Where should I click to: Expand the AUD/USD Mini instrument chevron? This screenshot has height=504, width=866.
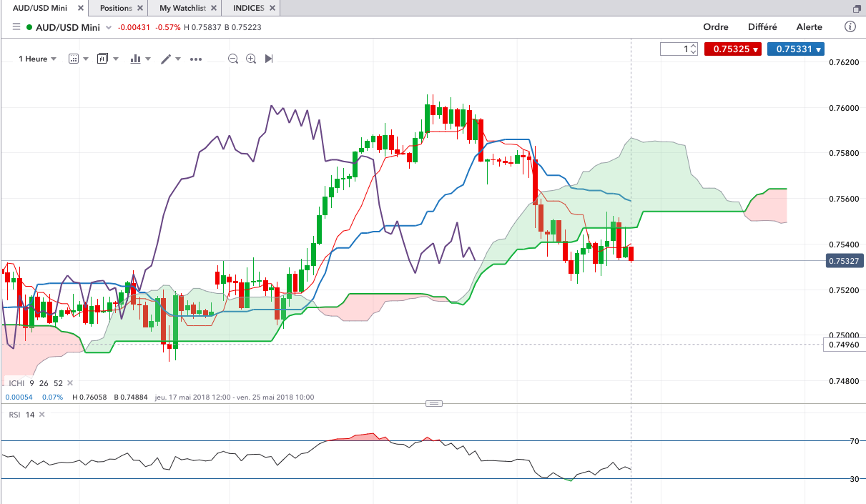coord(109,27)
